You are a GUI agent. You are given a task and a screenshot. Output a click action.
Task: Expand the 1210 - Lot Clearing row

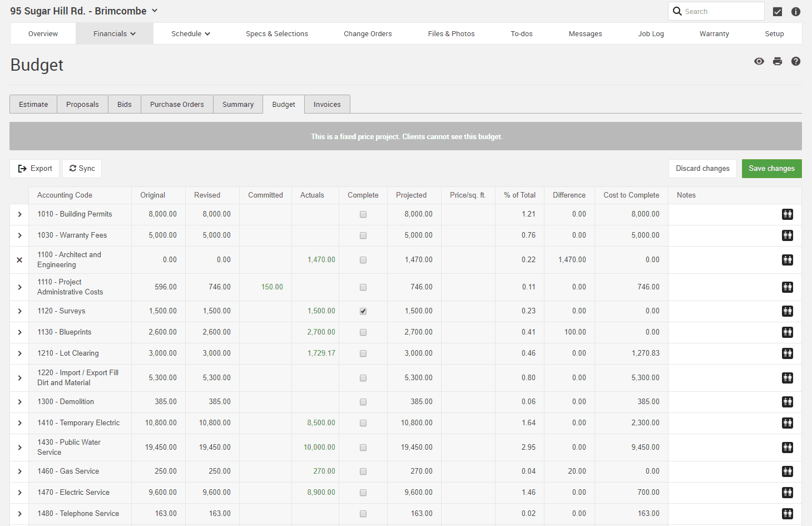coord(19,353)
